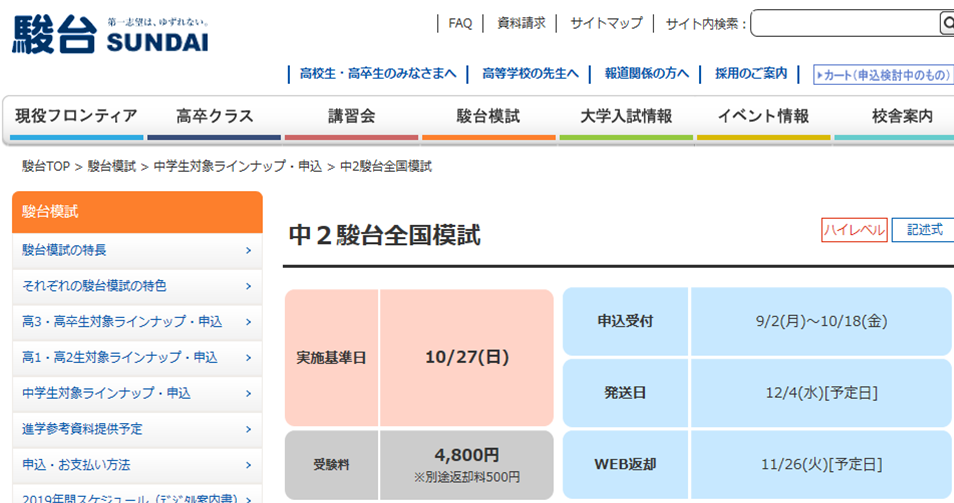
Task: Open 申込・お支払い方法 sidebar item
Action: 138,465
